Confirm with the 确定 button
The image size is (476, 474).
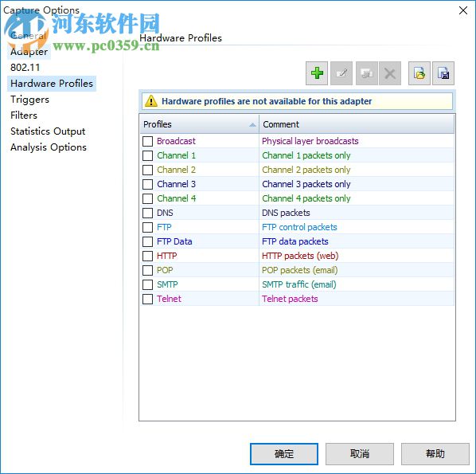(x=284, y=454)
